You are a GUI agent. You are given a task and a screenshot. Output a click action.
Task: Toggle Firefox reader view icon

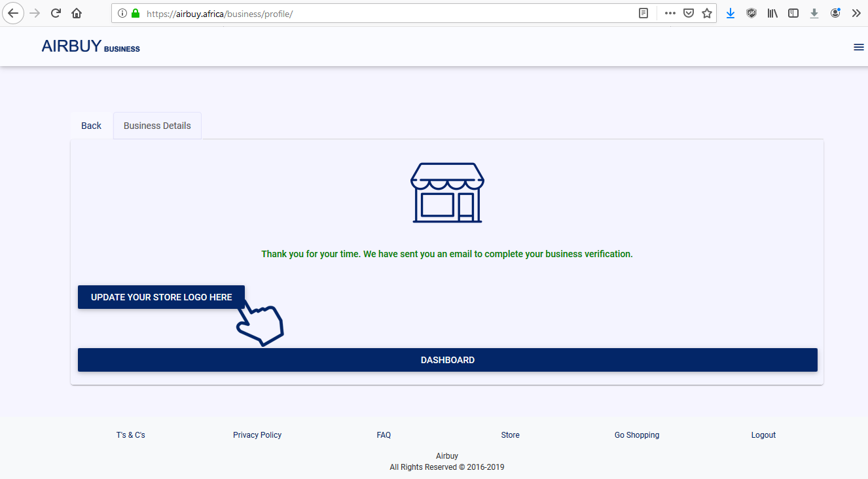point(644,13)
